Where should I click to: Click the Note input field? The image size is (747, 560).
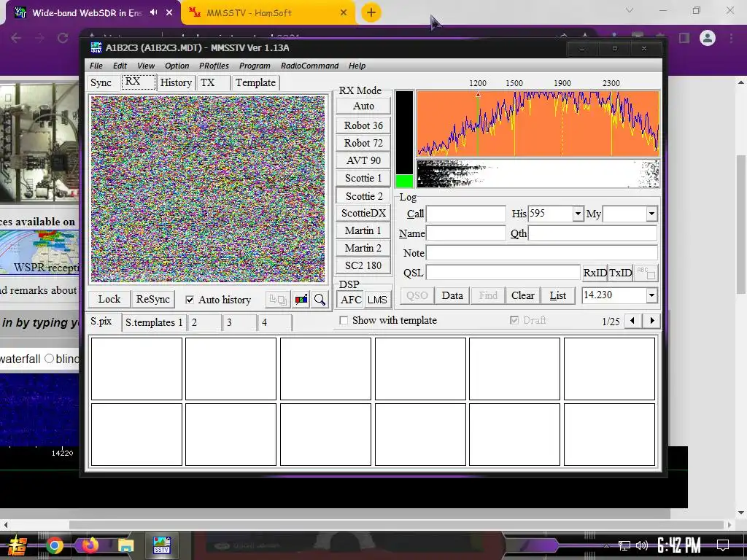pos(542,253)
